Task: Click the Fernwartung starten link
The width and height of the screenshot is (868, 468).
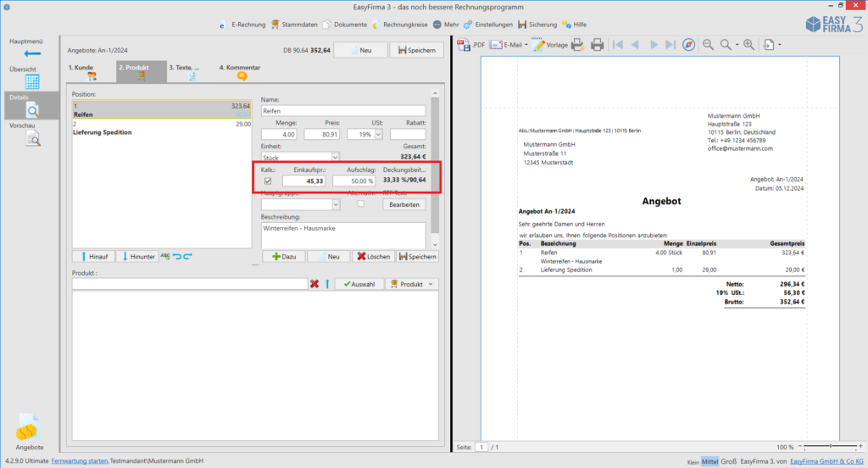Action: tap(80, 461)
